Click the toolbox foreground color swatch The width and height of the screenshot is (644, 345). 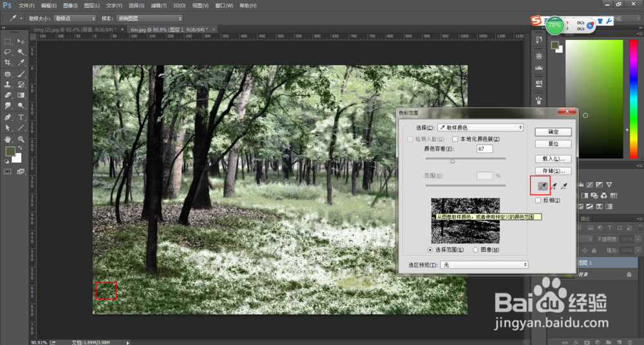10,151
